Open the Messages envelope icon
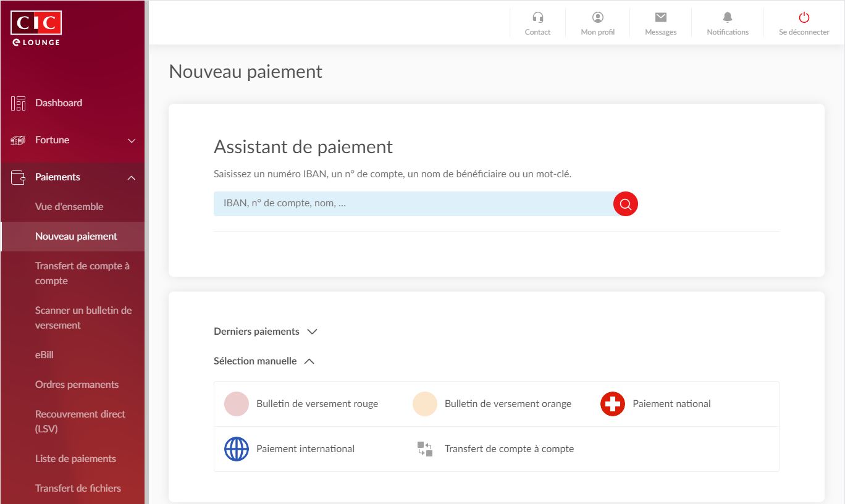Screen dimensions: 845x504 660,18
